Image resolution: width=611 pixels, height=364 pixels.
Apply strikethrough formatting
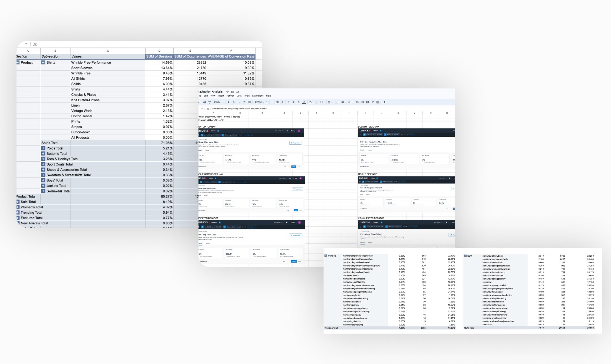(298, 102)
